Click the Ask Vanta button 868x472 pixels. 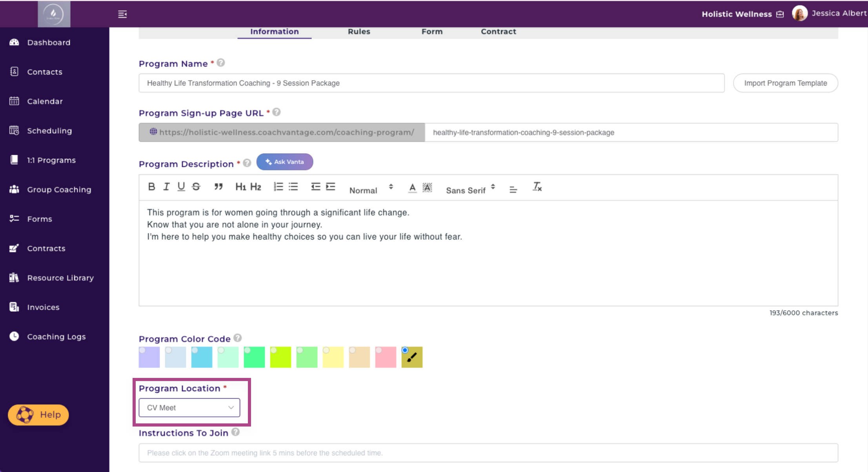tap(285, 162)
